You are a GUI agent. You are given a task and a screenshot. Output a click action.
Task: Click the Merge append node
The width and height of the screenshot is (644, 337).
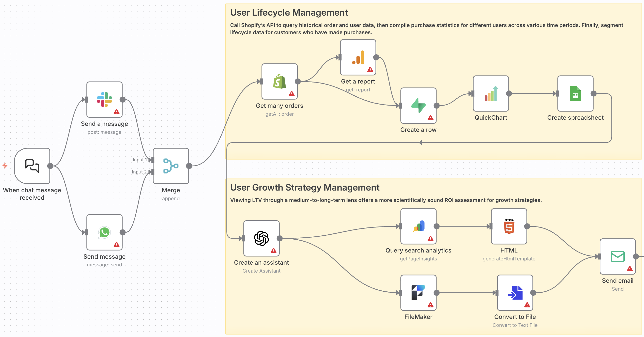click(x=171, y=166)
